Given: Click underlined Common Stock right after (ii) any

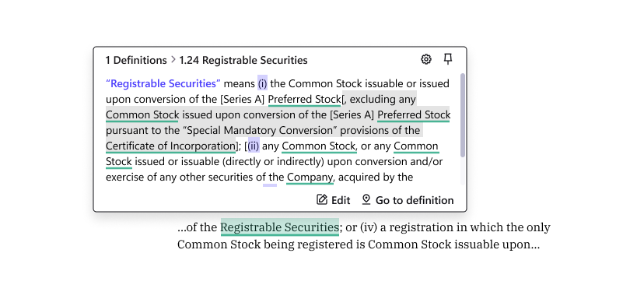Looking at the screenshot, I should 319,146.
